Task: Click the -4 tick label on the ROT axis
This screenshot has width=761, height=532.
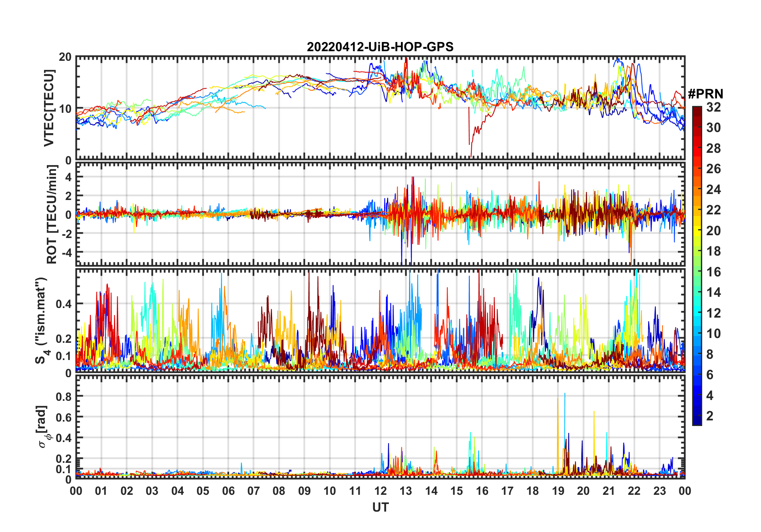Action: (x=66, y=252)
